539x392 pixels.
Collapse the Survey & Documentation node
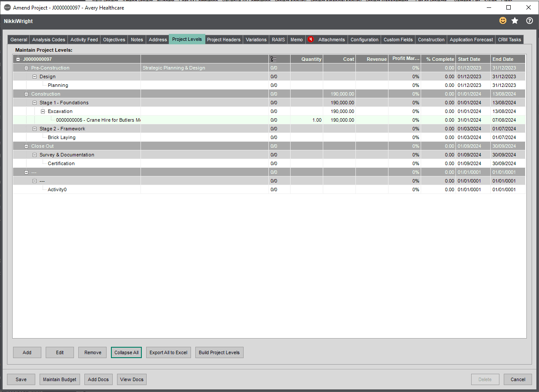pyautogui.click(x=35, y=155)
